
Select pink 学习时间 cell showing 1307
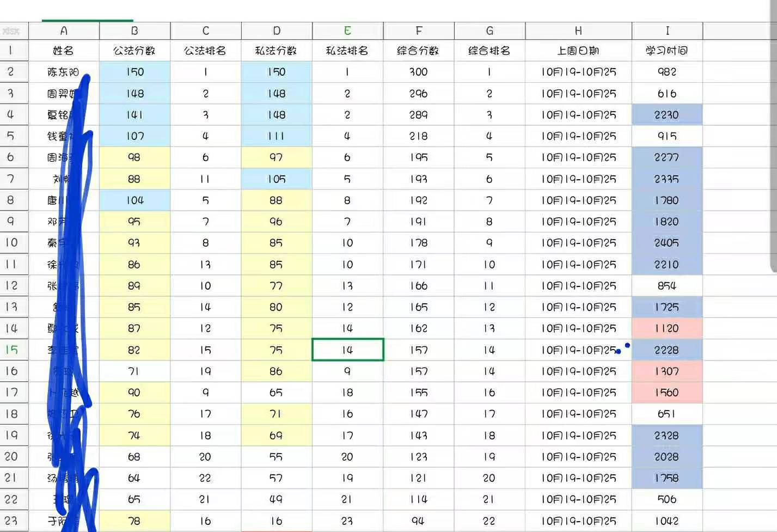click(667, 371)
